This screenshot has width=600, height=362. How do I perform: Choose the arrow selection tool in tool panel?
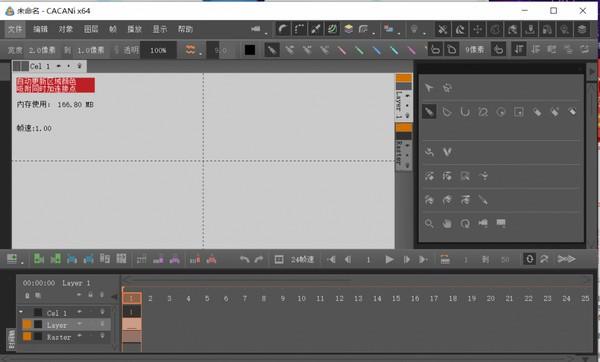(x=429, y=88)
